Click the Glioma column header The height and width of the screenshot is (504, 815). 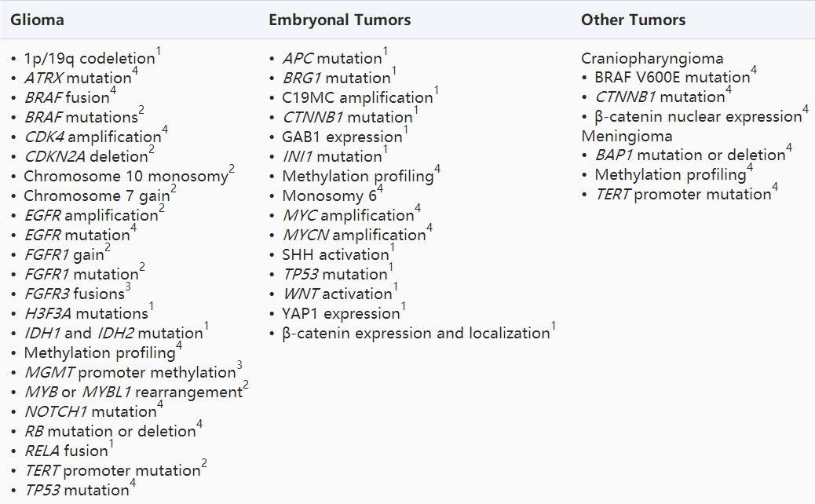[37, 20]
